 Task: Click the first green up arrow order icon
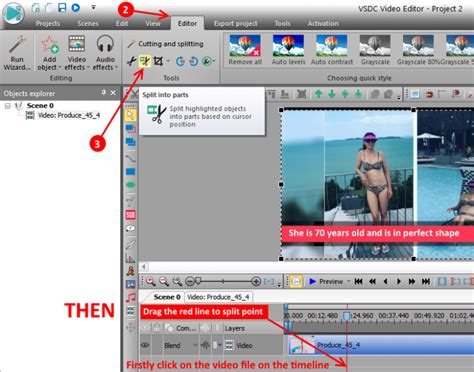pos(318,94)
